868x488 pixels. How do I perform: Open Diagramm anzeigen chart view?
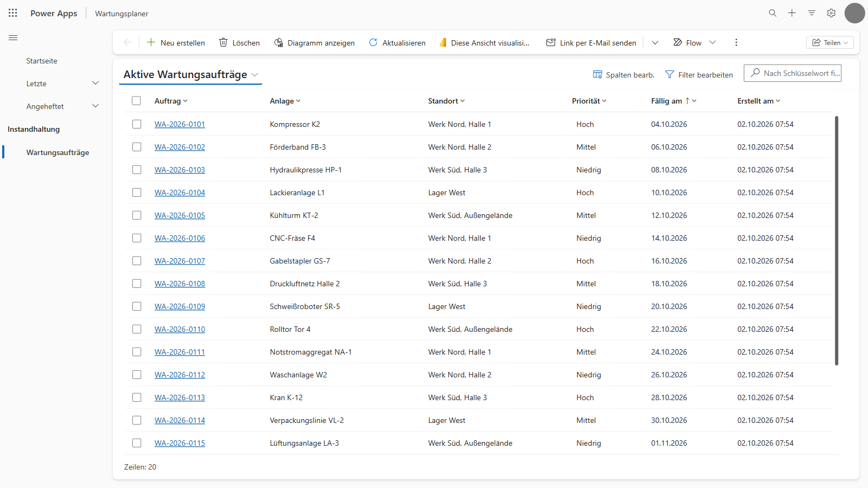coord(314,43)
